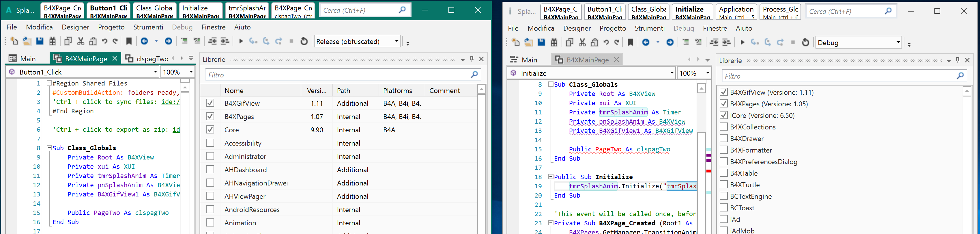Collapse the Sub Class_Globals block in the left editor
The width and height of the screenshot is (980, 234).
click(x=49, y=148)
